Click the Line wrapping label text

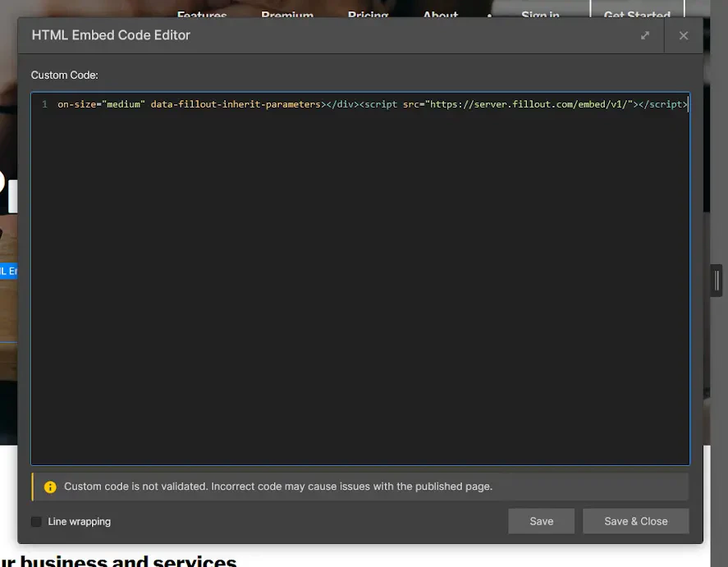[80, 522]
